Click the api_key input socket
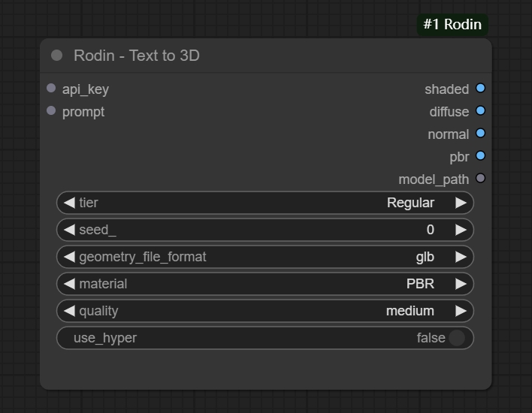 (x=51, y=88)
